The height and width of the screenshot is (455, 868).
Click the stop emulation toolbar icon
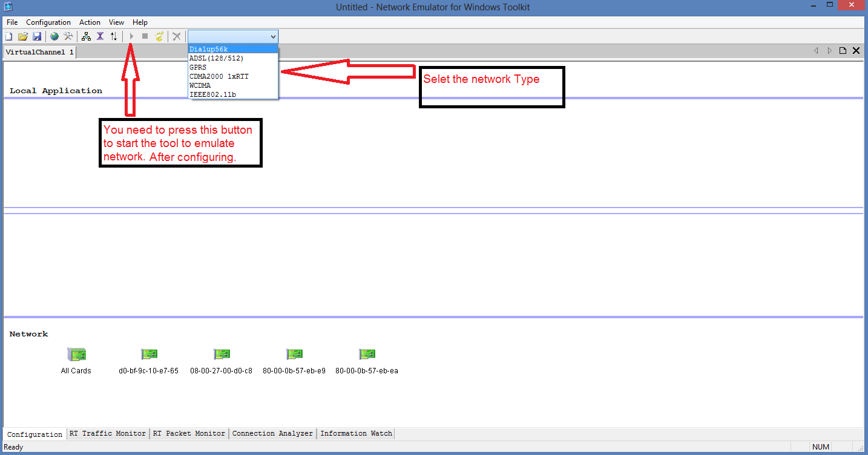click(x=145, y=36)
